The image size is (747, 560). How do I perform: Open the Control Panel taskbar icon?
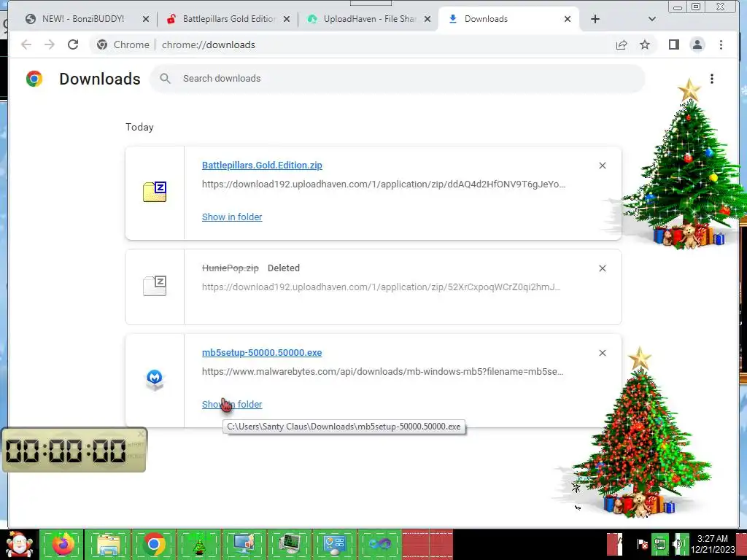click(x=334, y=544)
